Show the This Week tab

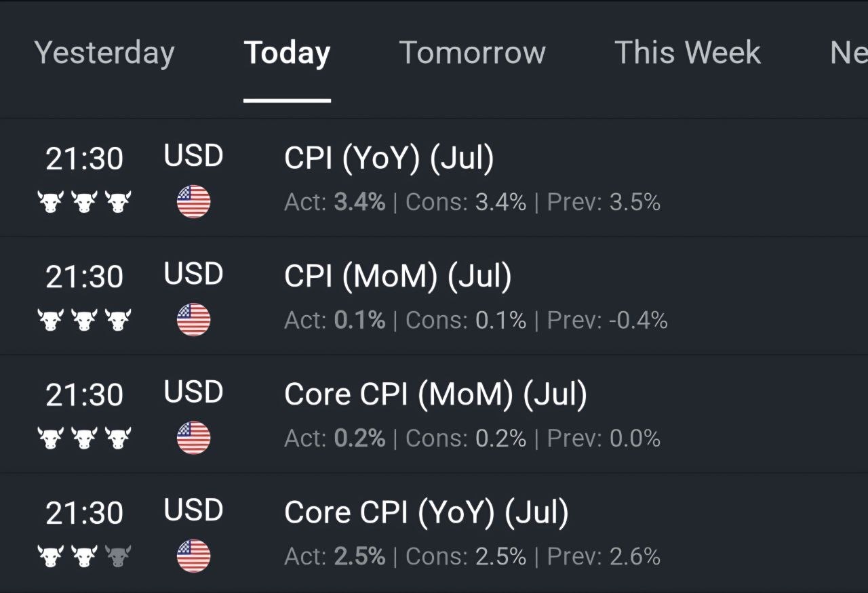[688, 53]
